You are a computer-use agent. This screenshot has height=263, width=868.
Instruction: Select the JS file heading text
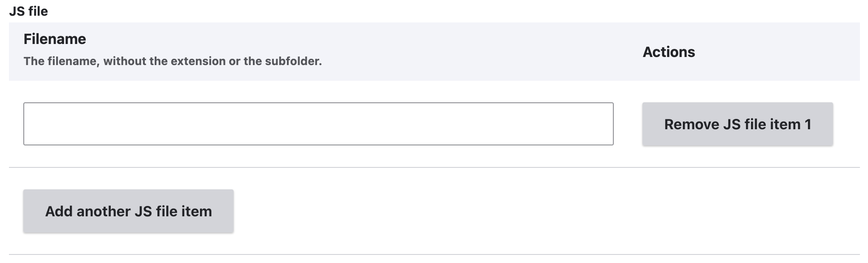28,11
